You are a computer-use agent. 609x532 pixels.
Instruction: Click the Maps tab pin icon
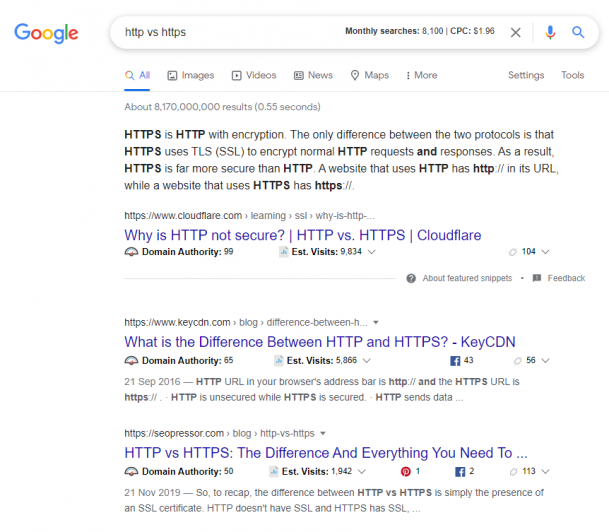click(x=355, y=75)
